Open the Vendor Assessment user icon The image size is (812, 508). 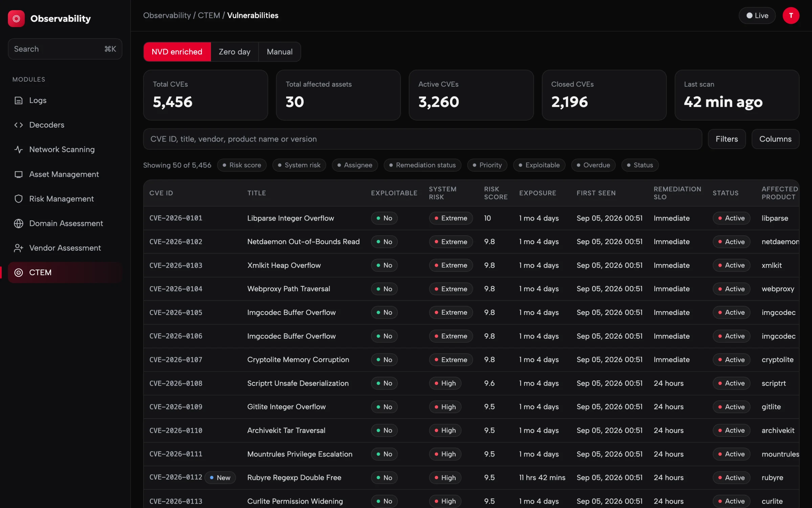pyautogui.click(x=18, y=248)
